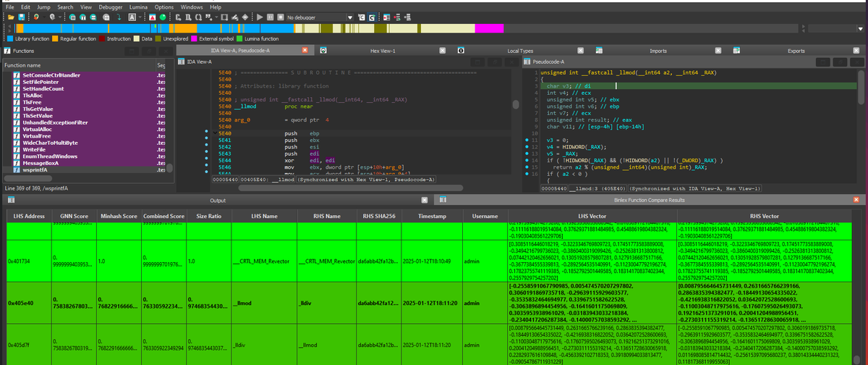
Task: Toggle breakpoint dot at pseudocode line 11
Action: (x=527, y=140)
